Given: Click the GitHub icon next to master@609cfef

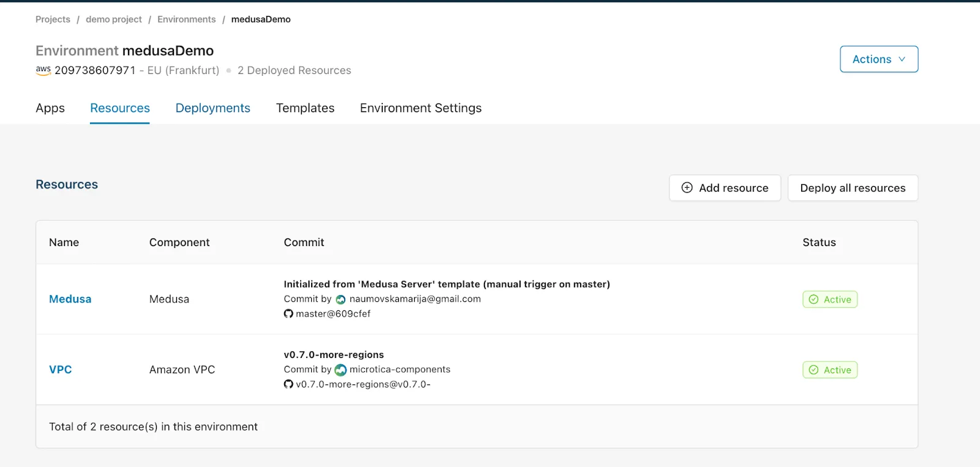Looking at the screenshot, I should pyautogui.click(x=288, y=314).
